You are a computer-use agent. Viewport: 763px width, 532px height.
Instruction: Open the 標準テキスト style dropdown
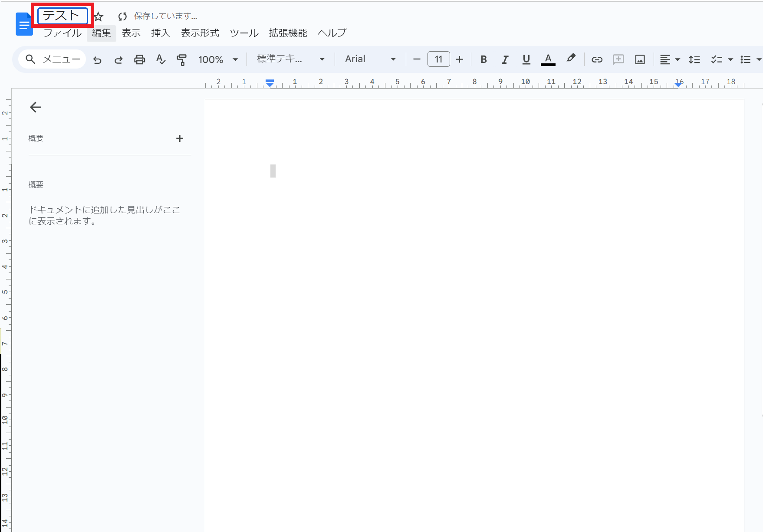click(290, 59)
